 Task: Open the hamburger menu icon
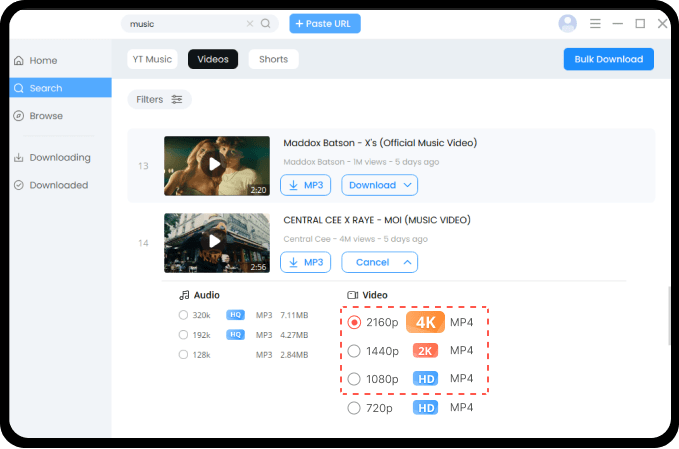click(596, 23)
